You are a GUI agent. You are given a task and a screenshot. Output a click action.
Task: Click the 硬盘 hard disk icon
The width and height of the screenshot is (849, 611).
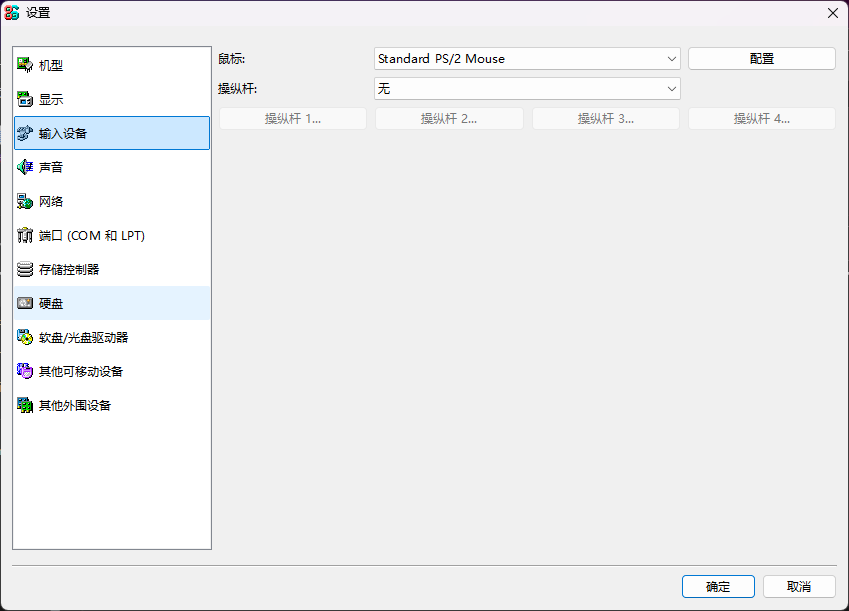tap(25, 303)
